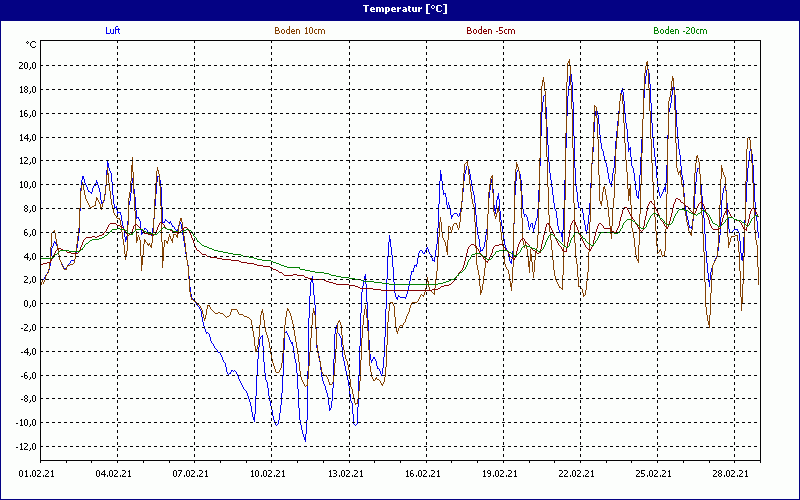Click the -12,0 y-axis label
The width and height of the screenshot is (800, 500).
click(25, 447)
